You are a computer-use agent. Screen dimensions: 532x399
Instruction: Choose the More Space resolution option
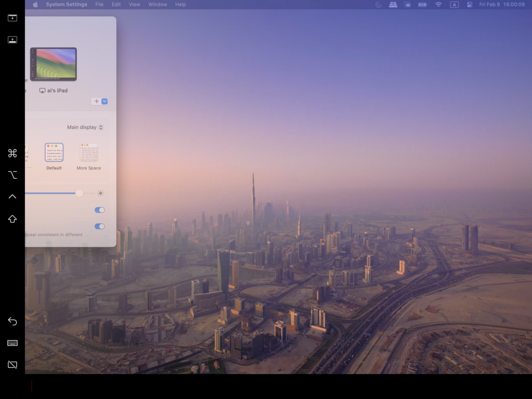click(89, 153)
